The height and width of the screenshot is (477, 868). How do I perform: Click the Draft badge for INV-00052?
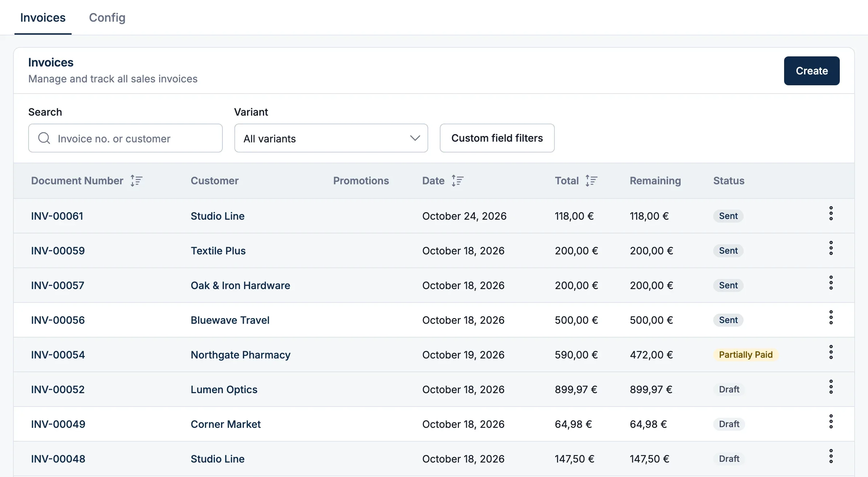coord(729,390)
